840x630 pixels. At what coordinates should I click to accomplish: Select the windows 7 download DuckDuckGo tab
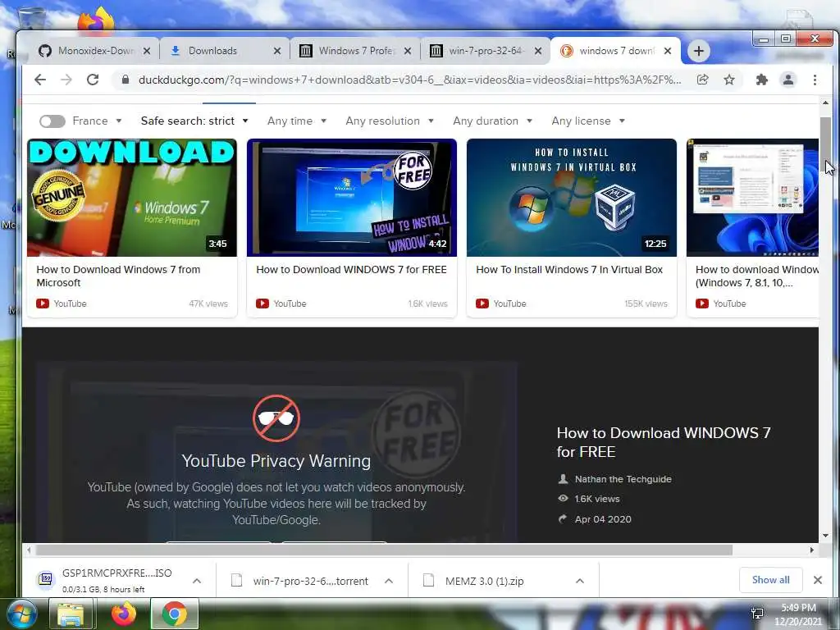(615, 51)
